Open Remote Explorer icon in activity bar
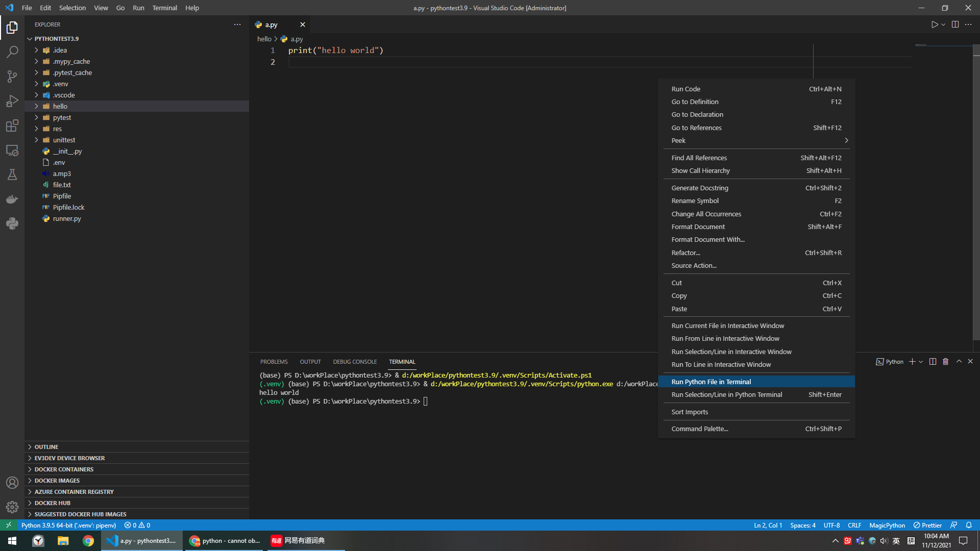The image size is (980, 551). 12,150
